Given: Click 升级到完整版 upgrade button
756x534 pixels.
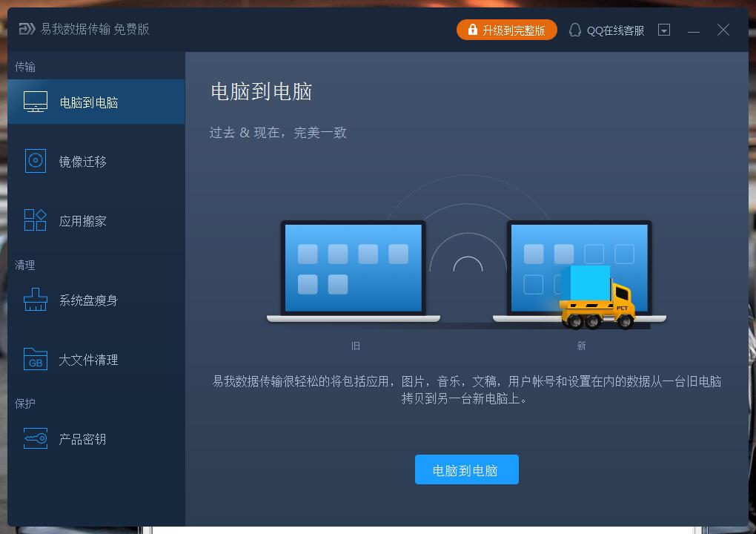Looking at the screenshot, I should point(507,30).
